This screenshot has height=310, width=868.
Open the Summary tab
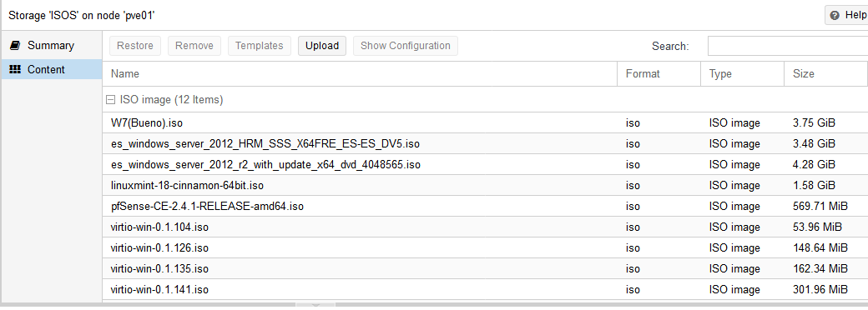tap(52, 45)
